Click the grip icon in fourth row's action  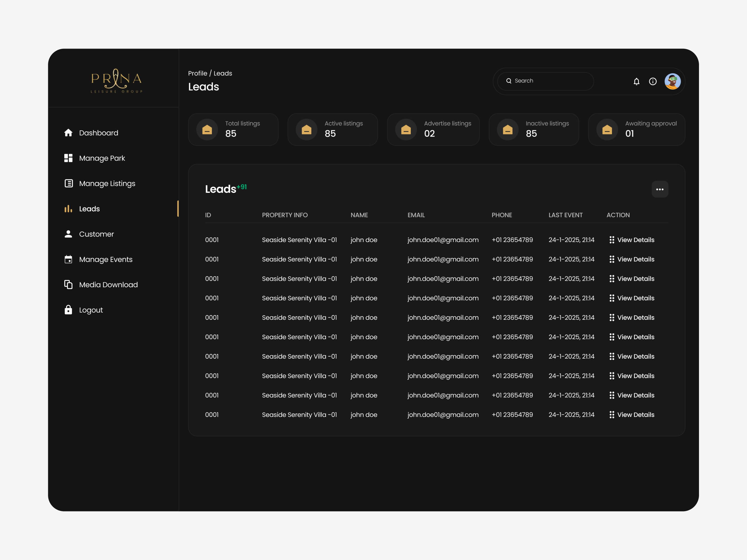(612, 298)
